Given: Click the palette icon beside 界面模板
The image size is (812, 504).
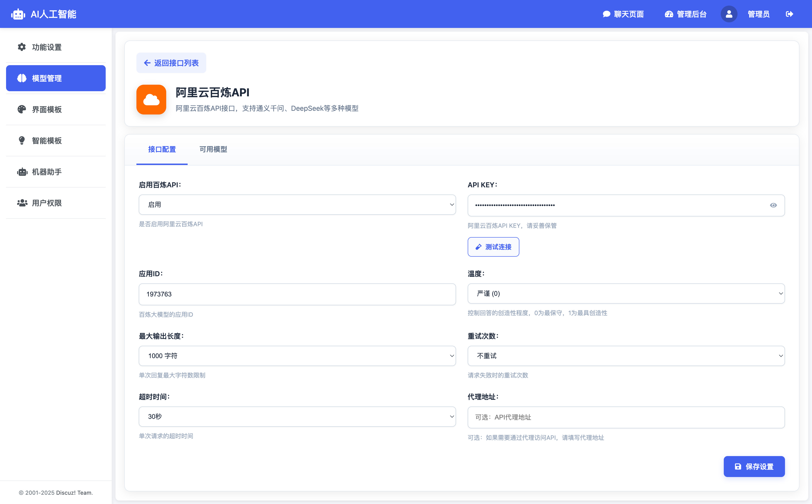Looking at the screenshot, I should pyautogui.click(x=22, y=109).
